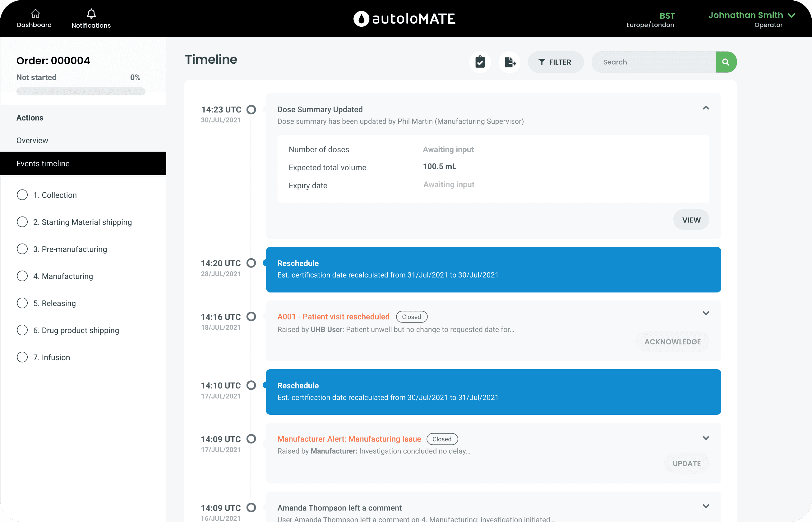The image size is (812, 522).
Task: Click the ACKNOWLEDGE button
Action: pyautogui.click(x=672, y=342)
